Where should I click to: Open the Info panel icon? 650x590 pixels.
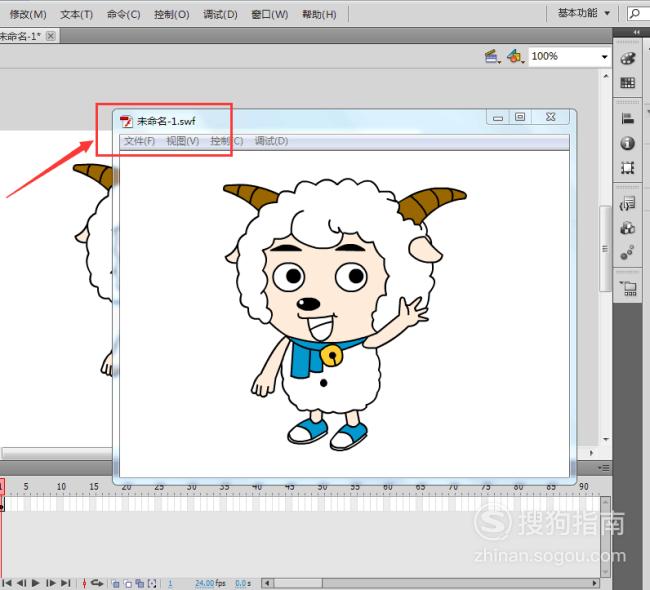(628, 143)
